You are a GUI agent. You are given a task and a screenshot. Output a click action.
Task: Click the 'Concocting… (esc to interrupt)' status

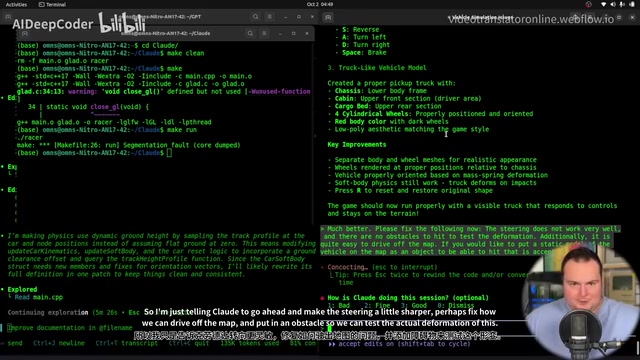coord(382,267)
